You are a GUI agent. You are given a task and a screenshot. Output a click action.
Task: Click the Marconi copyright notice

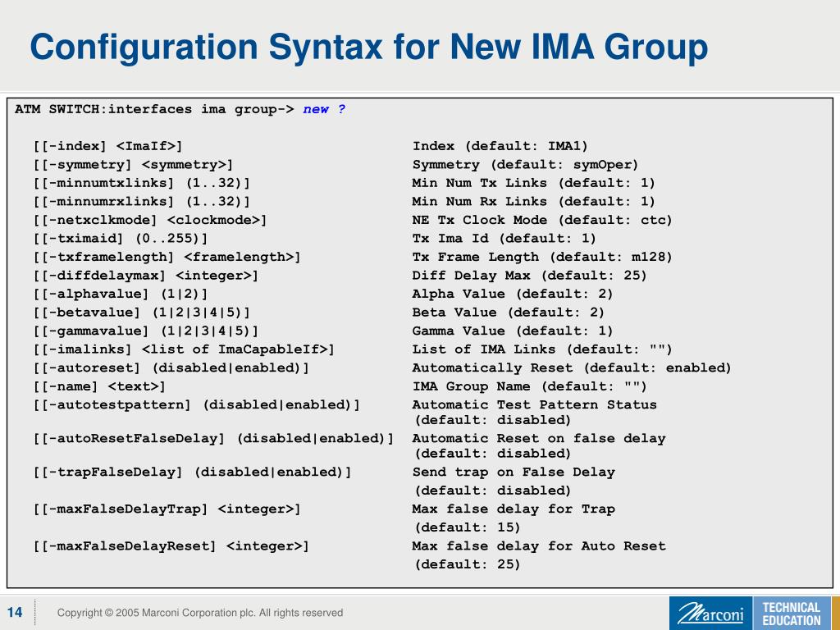pos(200,613)
